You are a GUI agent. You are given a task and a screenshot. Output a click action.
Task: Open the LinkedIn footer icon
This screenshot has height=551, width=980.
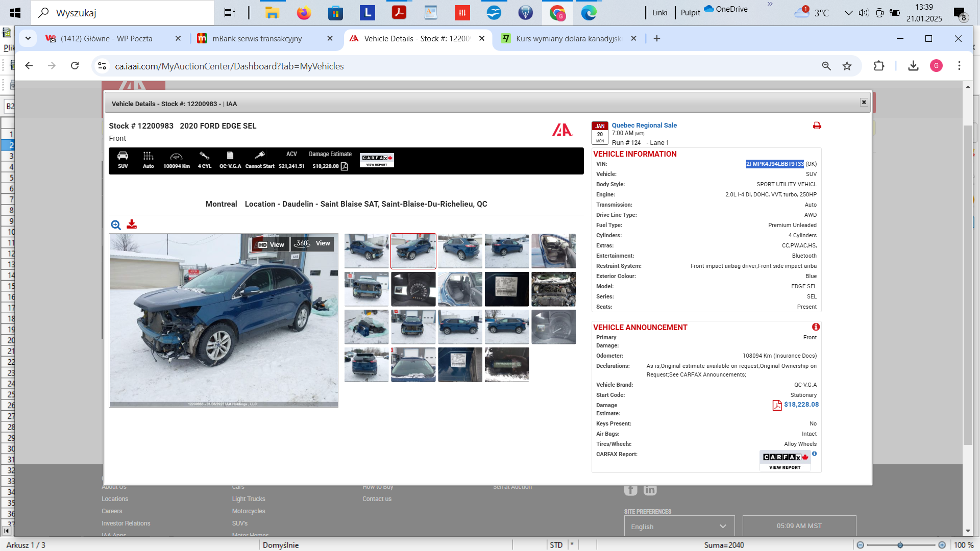coord(650,490)
